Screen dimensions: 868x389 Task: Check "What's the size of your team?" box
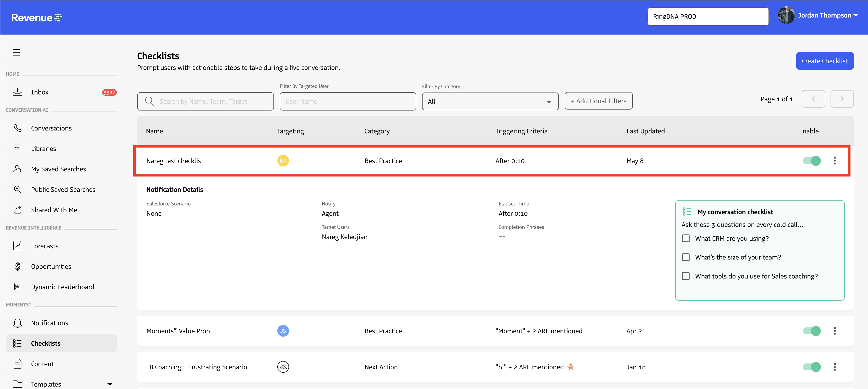click(686, 257)
